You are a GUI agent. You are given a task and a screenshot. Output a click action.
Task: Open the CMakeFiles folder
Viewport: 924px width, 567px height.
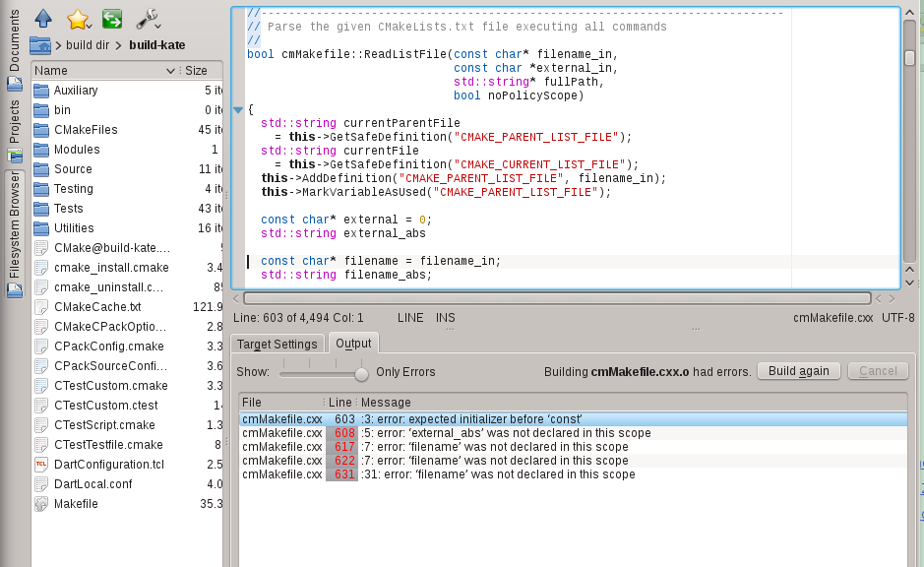(x=86, y=130)
